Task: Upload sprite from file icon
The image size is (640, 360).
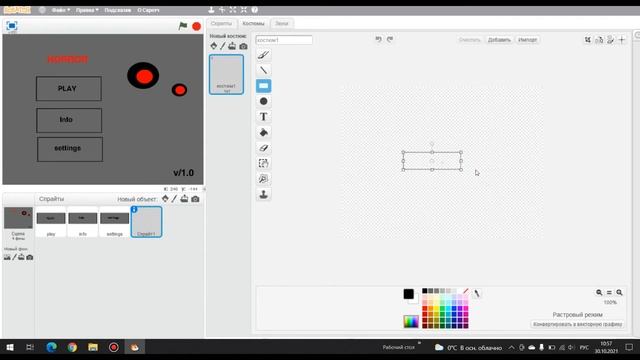Action: (184, 199)
